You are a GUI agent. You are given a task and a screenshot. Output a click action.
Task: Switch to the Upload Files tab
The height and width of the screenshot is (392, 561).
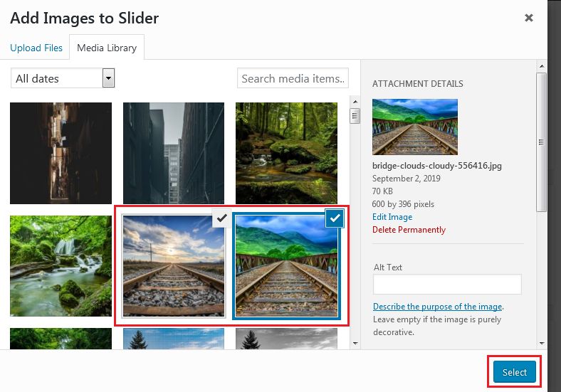(36, 48)
